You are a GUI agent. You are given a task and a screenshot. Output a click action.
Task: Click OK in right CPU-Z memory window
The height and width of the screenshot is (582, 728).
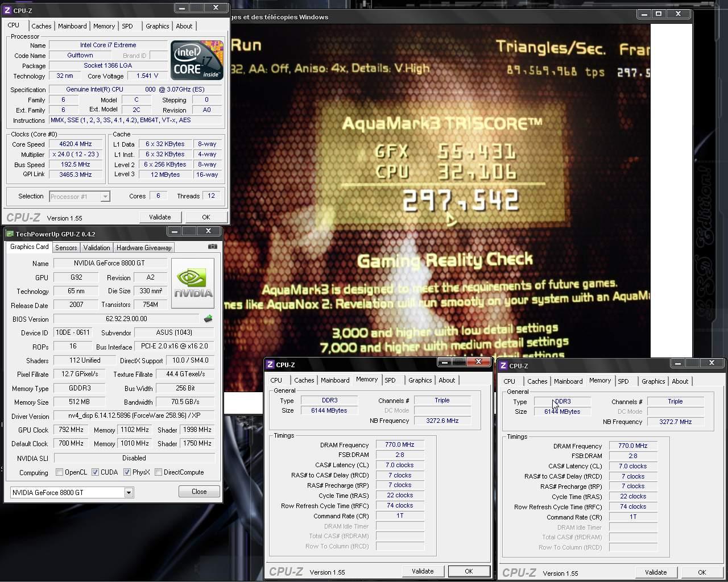point(702,572)
